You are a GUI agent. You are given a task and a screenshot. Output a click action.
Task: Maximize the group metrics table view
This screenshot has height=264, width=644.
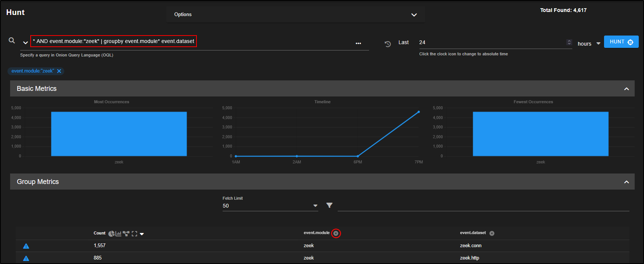pyautogui.click(x=134, y=234)
